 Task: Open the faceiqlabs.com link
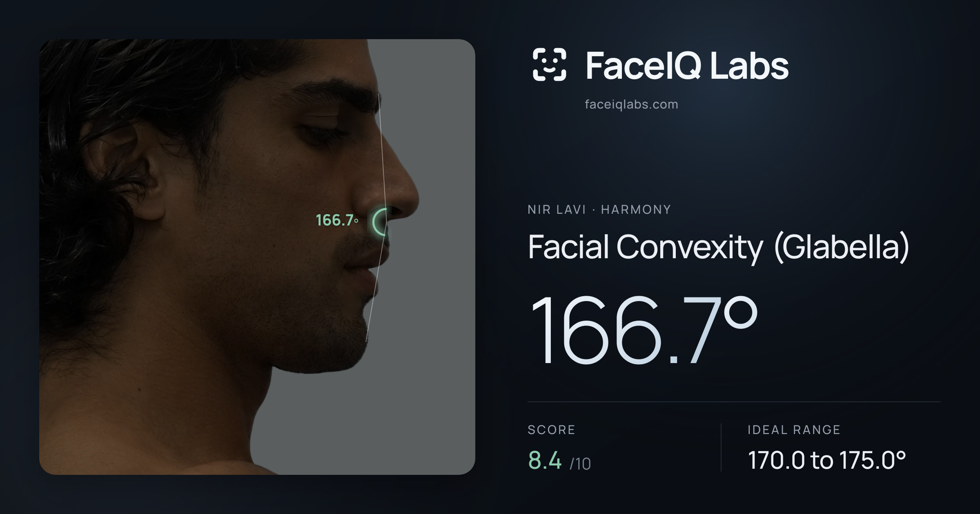coord(631,104)
